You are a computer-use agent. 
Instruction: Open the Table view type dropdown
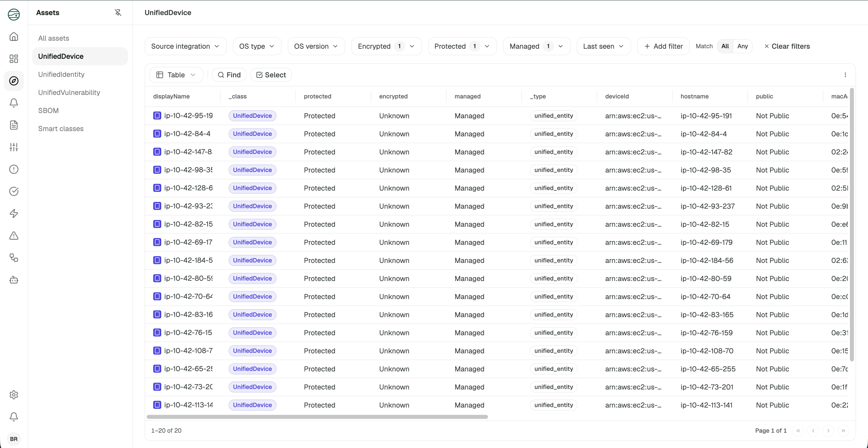176,75
